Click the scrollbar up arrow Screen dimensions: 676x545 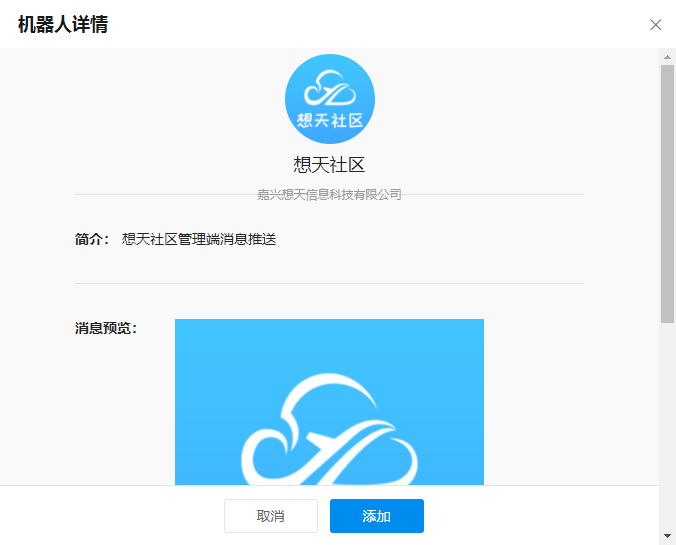667,57
